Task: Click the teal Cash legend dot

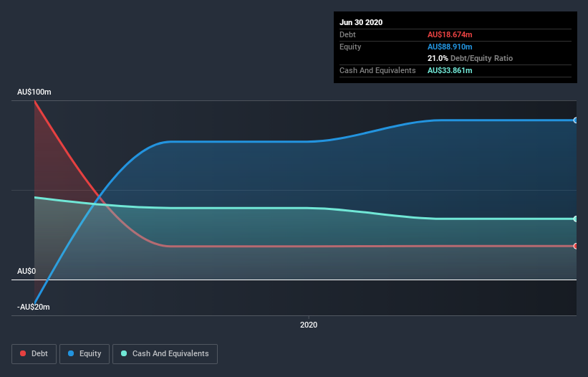Action: [124, 353]
